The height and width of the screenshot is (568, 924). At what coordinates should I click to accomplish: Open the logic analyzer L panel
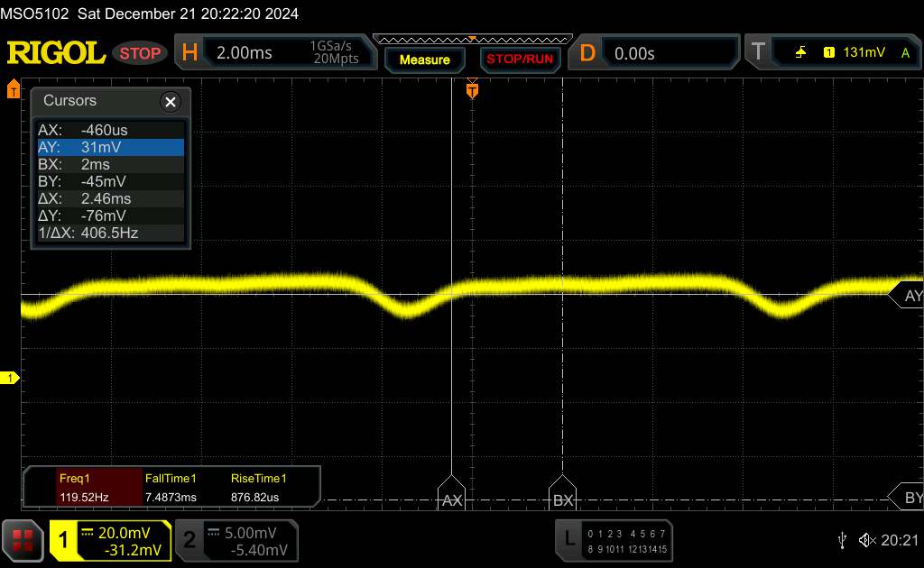[x=614, y=540]
